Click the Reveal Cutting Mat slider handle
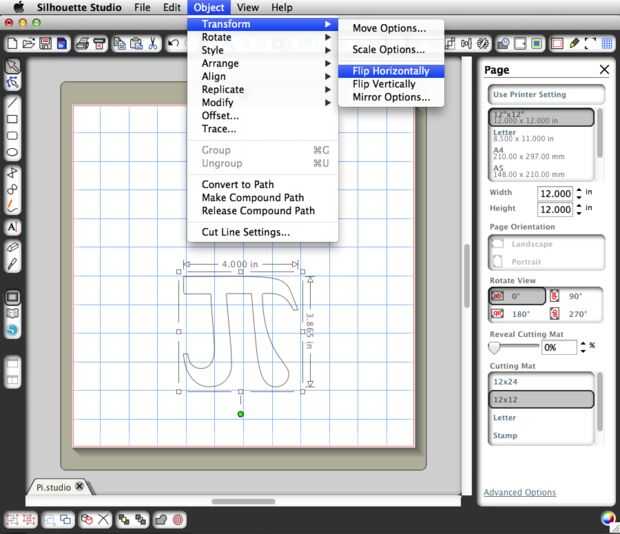The height and width of the screenshot is (534, 620). pos(494,347)
